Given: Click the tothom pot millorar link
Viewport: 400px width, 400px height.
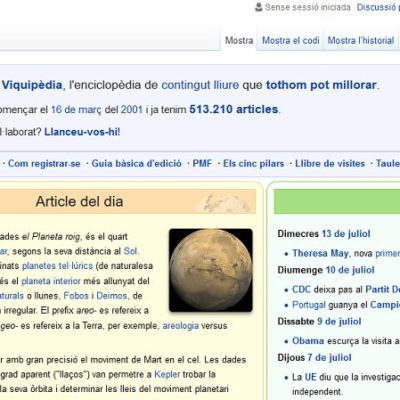Looking at the screenshot, I should click(321, 85).
